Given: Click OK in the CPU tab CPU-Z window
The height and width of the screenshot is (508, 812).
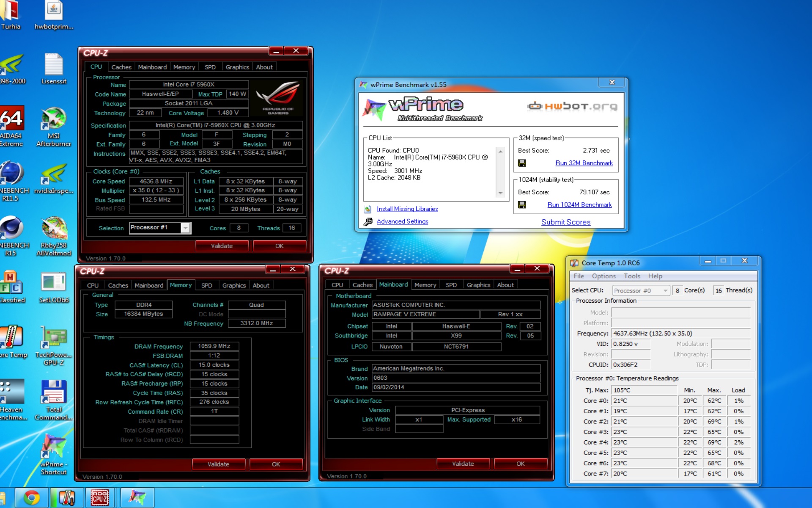Looking at the screenshot, I should tap(280, 246).
